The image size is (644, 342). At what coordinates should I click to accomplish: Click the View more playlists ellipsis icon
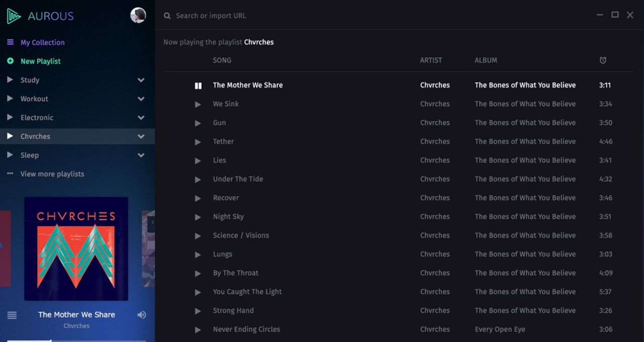[x=10, y=174]
